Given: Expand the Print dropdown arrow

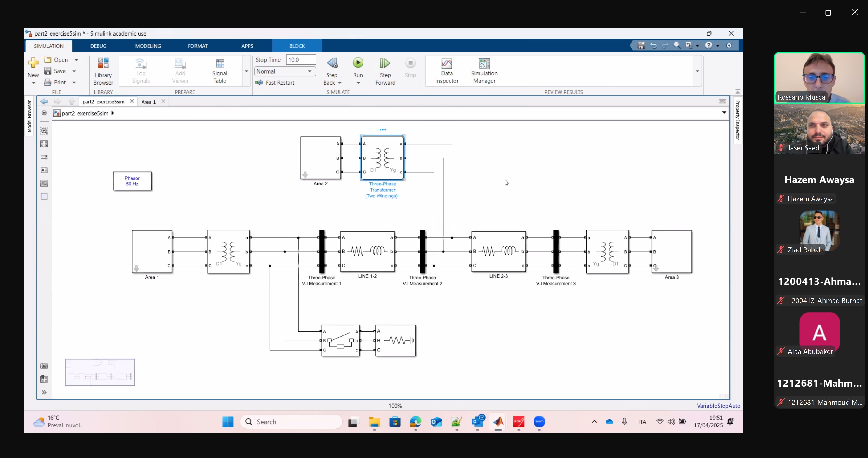Looking at the screenshot, I should coord(74,82).
